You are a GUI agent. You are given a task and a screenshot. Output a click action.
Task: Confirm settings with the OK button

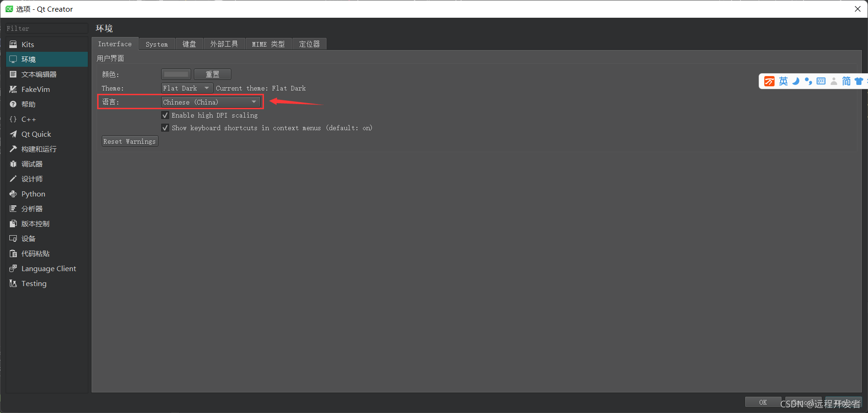coord(763,402)
